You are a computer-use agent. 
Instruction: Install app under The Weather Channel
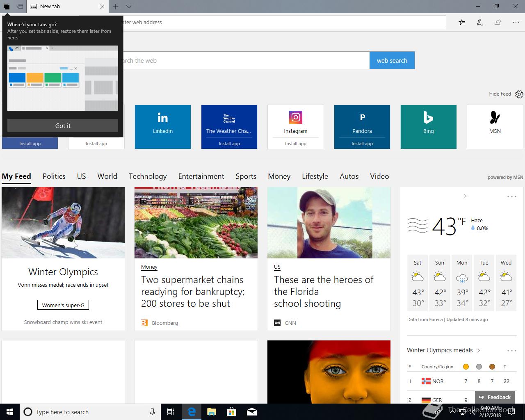[x=229, y=144]
